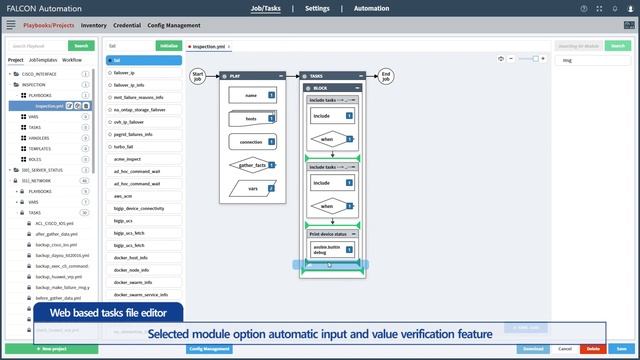Open the apps grid icon in top bar
This screenshot has width=640, height=360.
[x=599, y=9]
